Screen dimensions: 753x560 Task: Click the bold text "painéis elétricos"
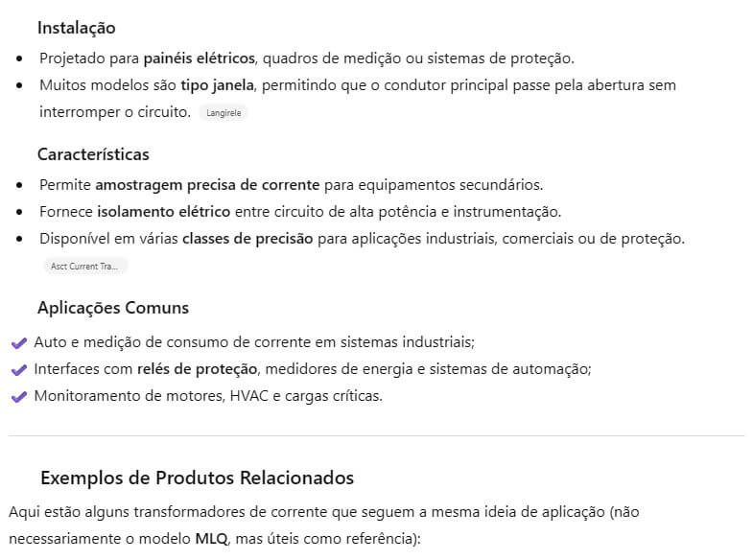click(x=200, y=58)
